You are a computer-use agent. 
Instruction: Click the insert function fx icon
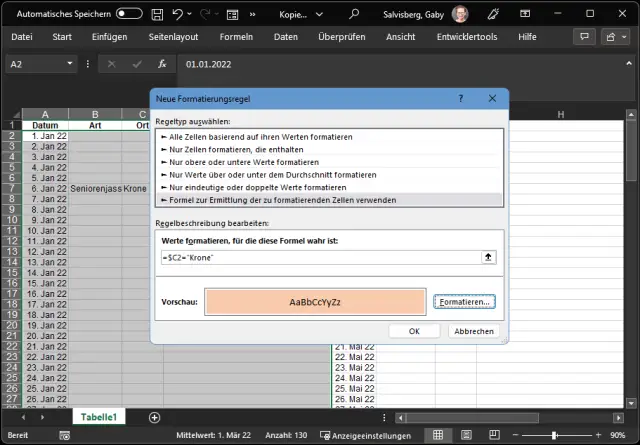(160, 63)
